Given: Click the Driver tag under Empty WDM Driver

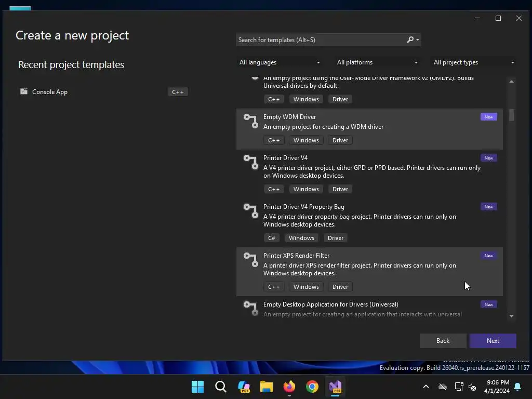Looking at the screenshot, I should coord(340,140).
